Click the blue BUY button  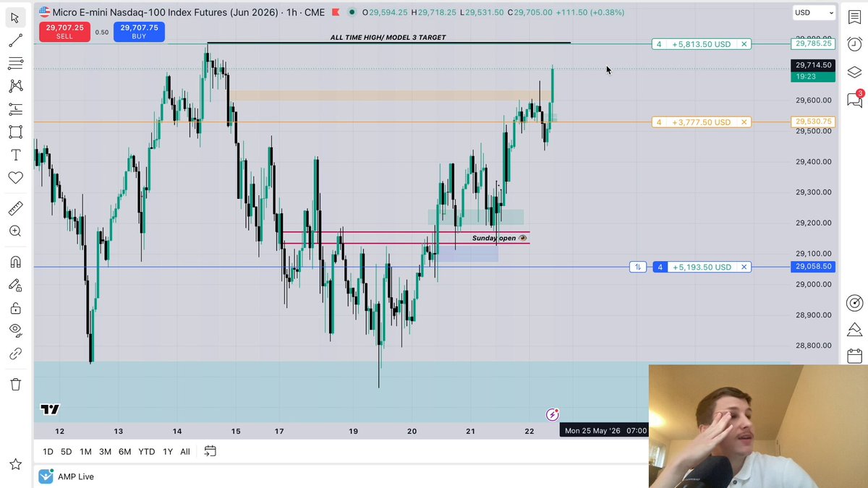click(x=139, y=31)
